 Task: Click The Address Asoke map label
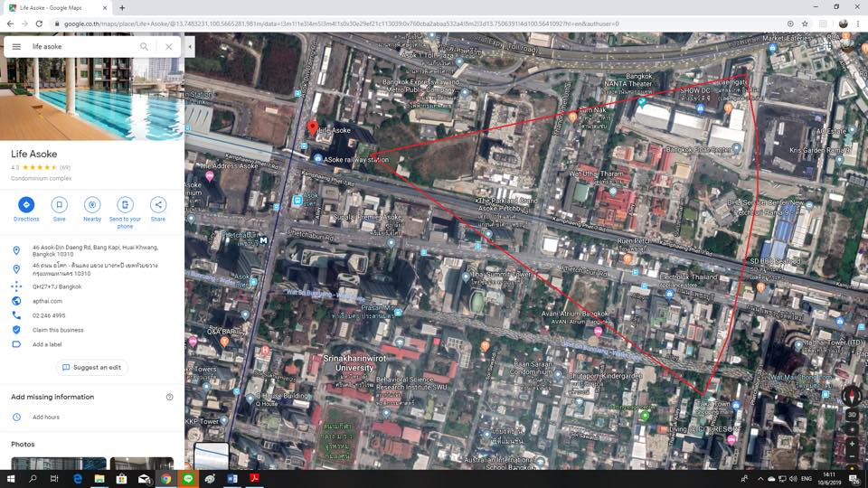pos(229,165)
